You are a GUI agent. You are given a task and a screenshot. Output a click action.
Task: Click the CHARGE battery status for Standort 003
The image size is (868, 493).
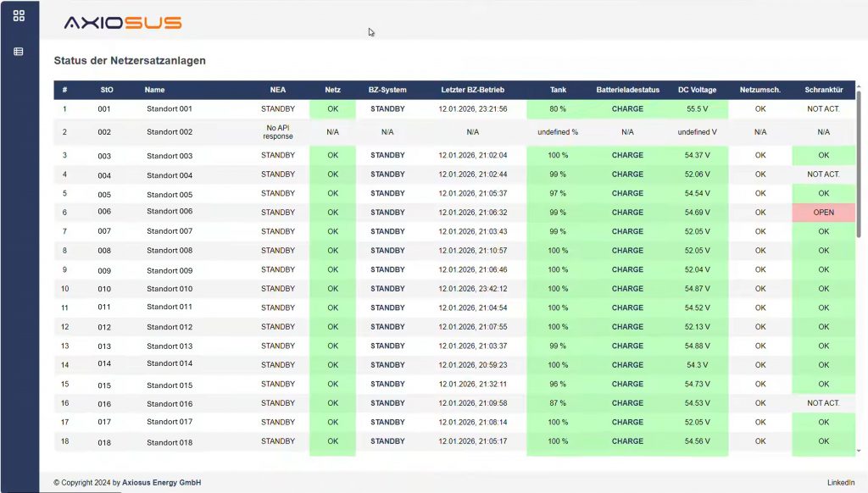(x=627, y=155)
